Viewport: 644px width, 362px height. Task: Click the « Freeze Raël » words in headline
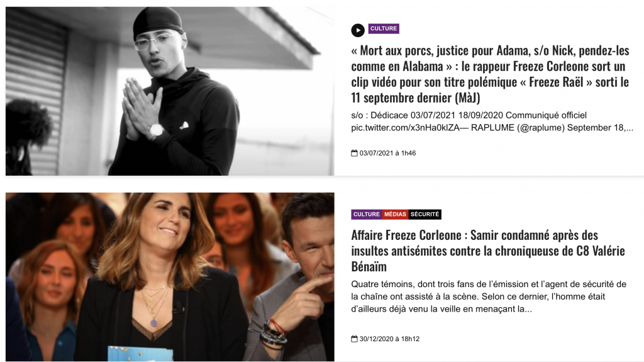(x=556, y=82)
